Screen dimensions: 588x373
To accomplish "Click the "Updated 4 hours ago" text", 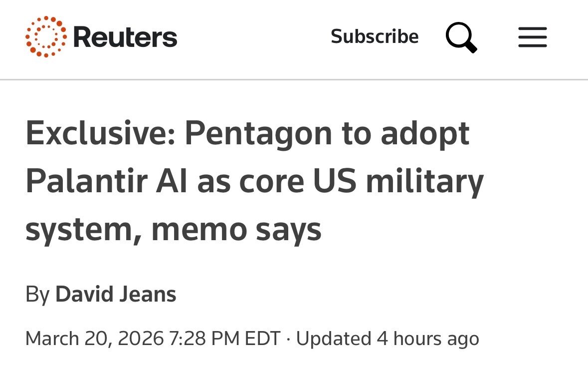I will [x=388, y=338].
